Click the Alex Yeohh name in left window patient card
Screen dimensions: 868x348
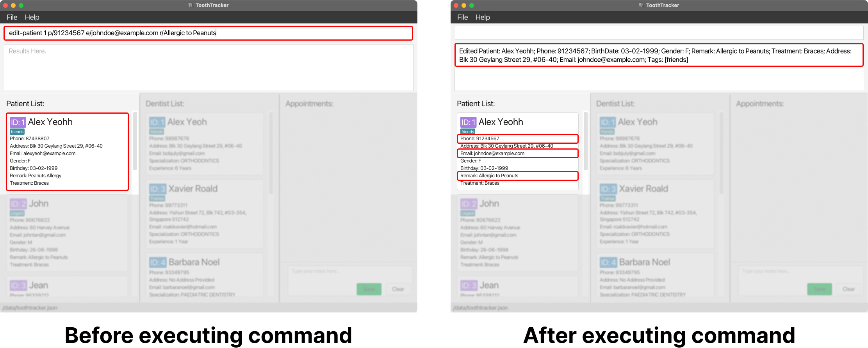50,122
